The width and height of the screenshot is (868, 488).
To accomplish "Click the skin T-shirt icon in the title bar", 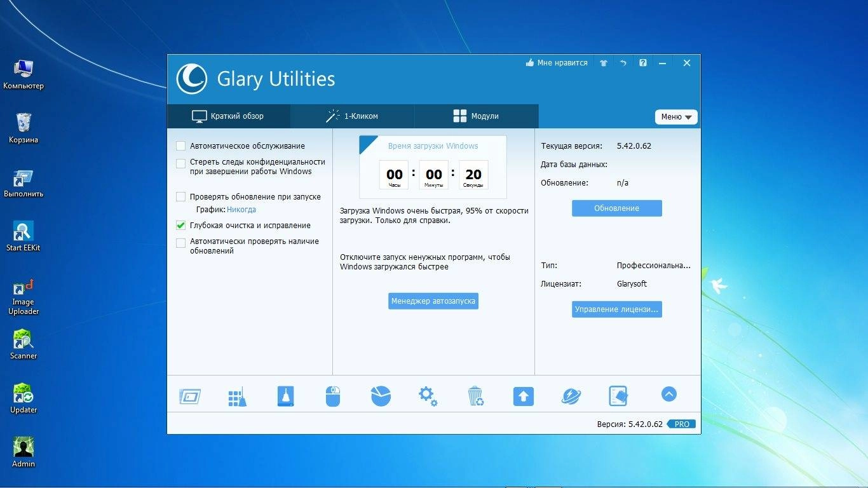I will click(x=604, y=63).
